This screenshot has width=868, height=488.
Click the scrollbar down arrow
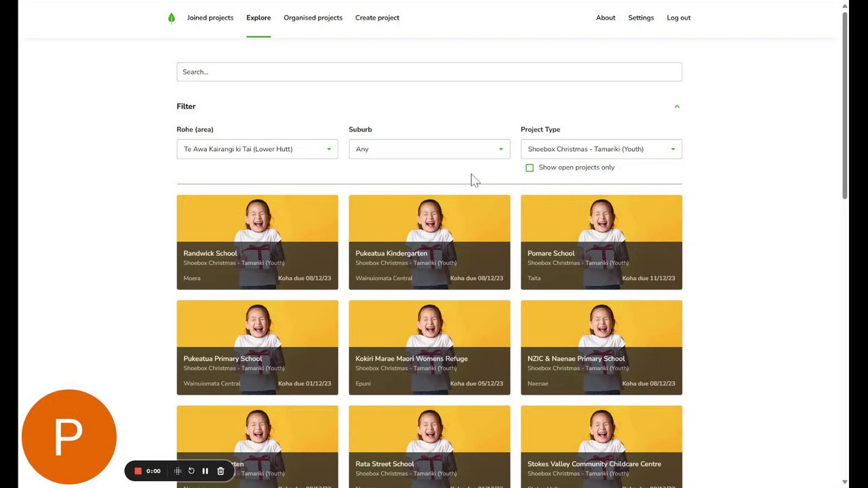tap(845, 482)
